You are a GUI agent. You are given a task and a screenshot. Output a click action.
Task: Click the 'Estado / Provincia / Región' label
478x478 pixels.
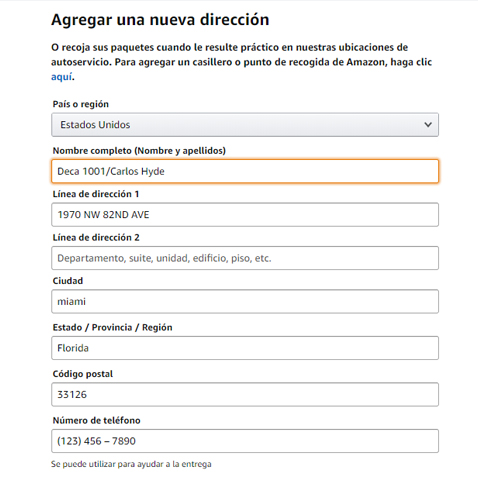click(x=112, y=328)
